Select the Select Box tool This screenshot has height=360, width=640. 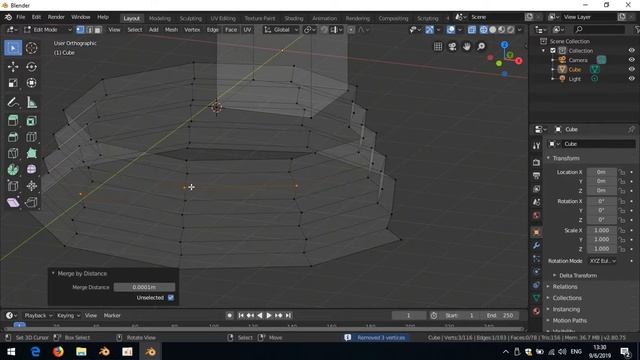(13, 48)
